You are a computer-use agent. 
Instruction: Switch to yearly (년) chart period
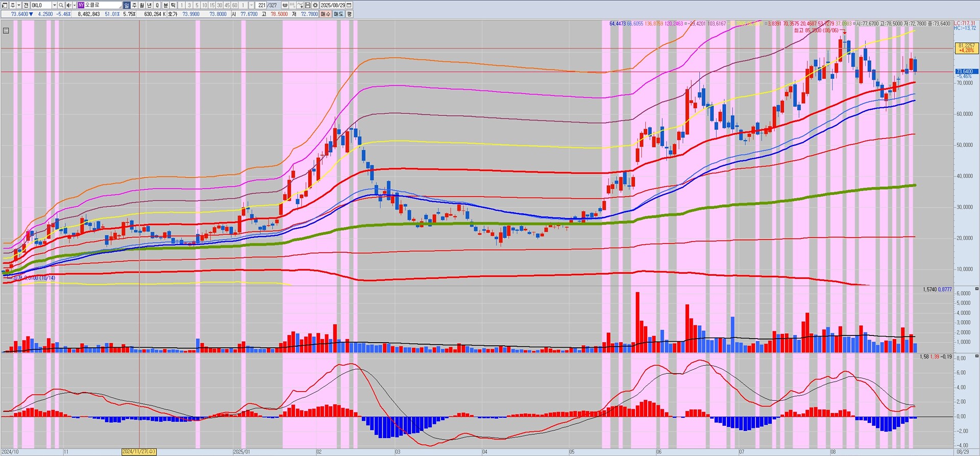click(x=150, y=5)
